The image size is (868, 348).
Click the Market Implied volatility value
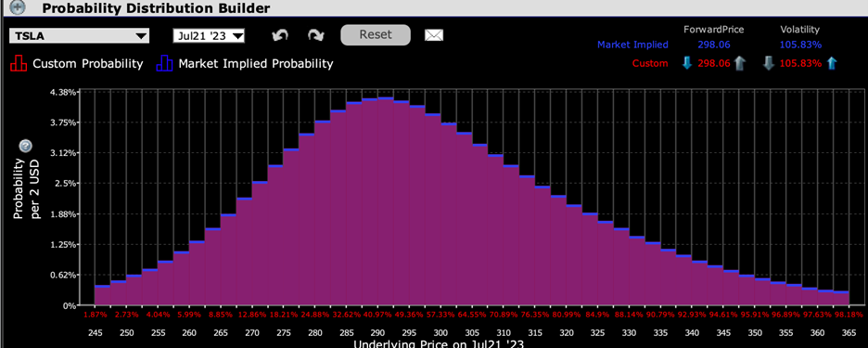click(x=800, y=45)
